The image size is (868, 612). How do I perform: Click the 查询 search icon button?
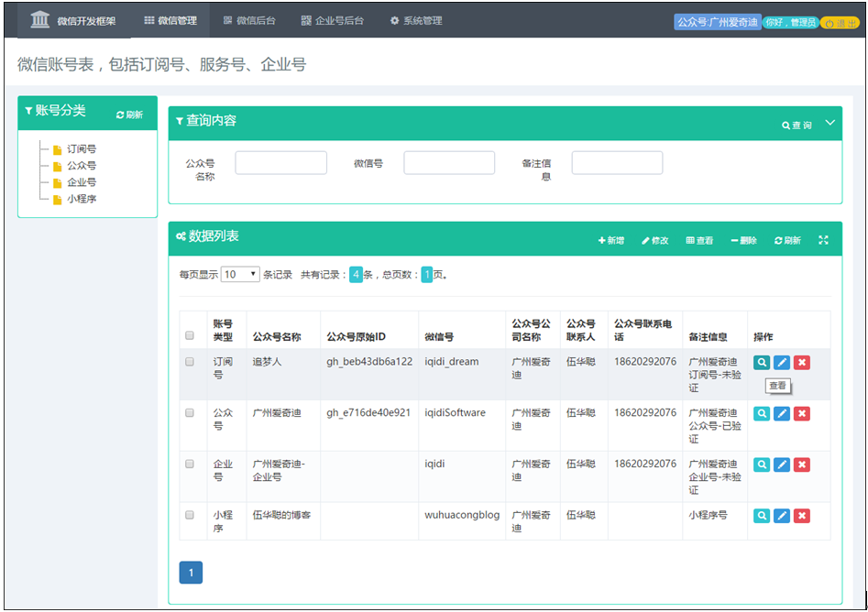click(797, 125)
